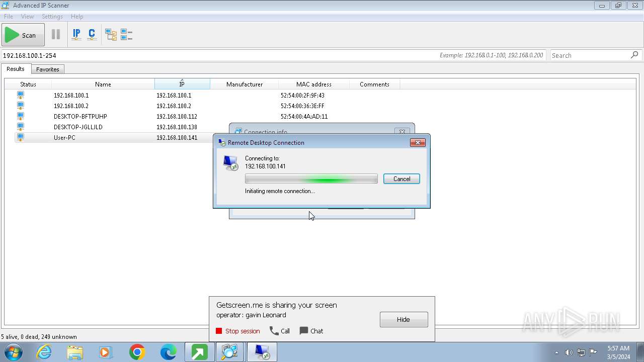
Task: Launch Internet Explorer from taskbar
Action: tap(44, 352)
